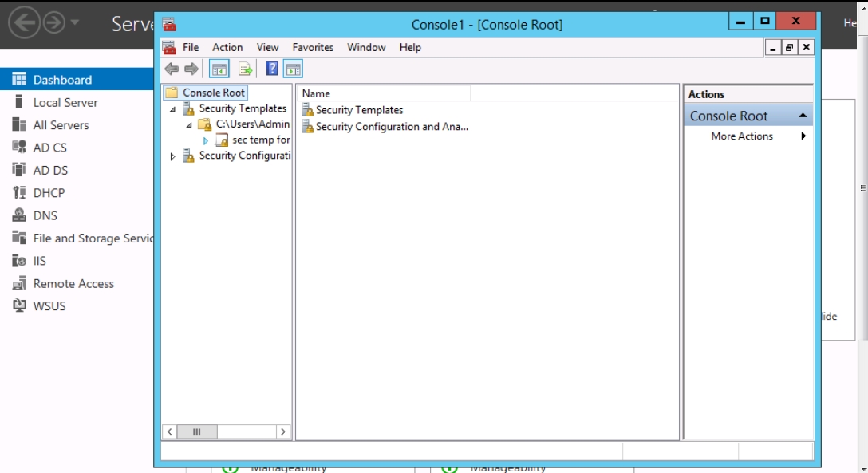Click the DHCP icon in Server Manager sidebar
868x473 pixels.
click(19, 193)
